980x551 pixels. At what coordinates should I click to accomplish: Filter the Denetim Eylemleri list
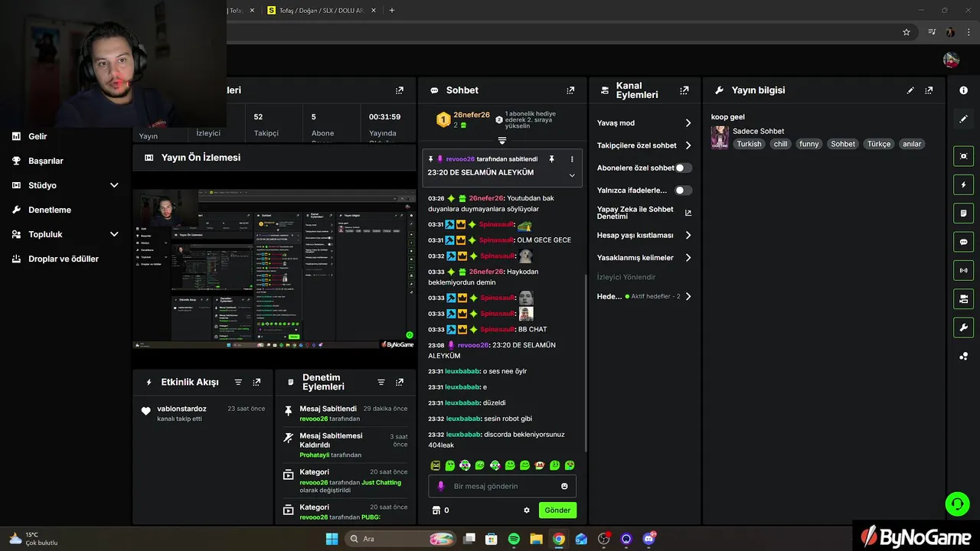click(381, 382)
